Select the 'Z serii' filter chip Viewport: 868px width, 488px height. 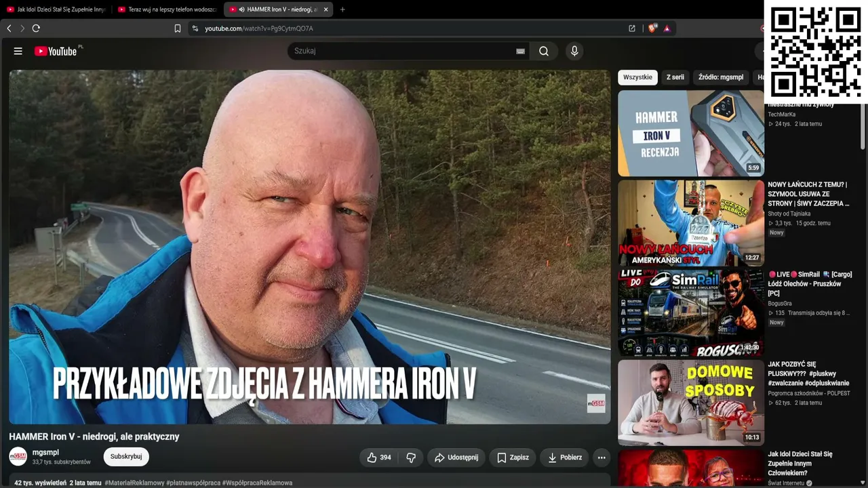pyautogui.click(x=675, y=77)
